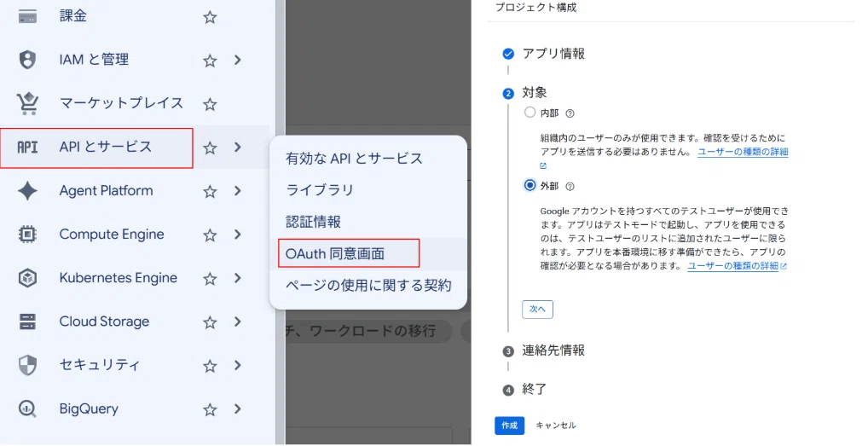This screenshot has width=868, height=446.
Task: Click the キャンセル button
Action: (556, 426)
